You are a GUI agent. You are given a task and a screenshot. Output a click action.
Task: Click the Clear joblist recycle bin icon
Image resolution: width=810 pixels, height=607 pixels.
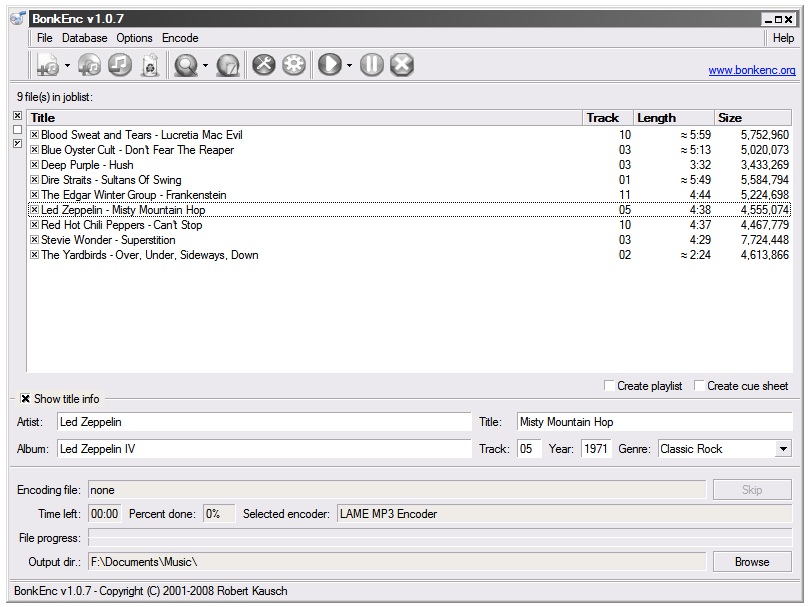pos(149,65)
